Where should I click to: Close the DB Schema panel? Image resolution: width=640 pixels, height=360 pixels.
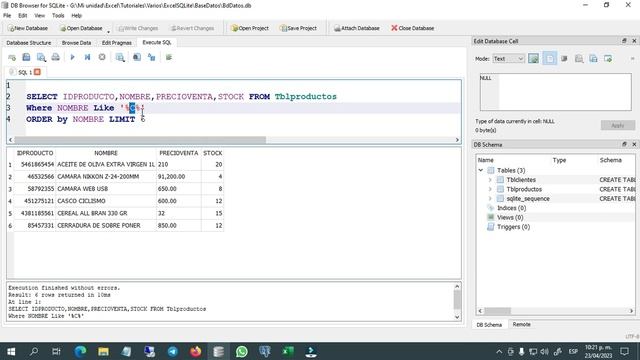coord(634,144)
